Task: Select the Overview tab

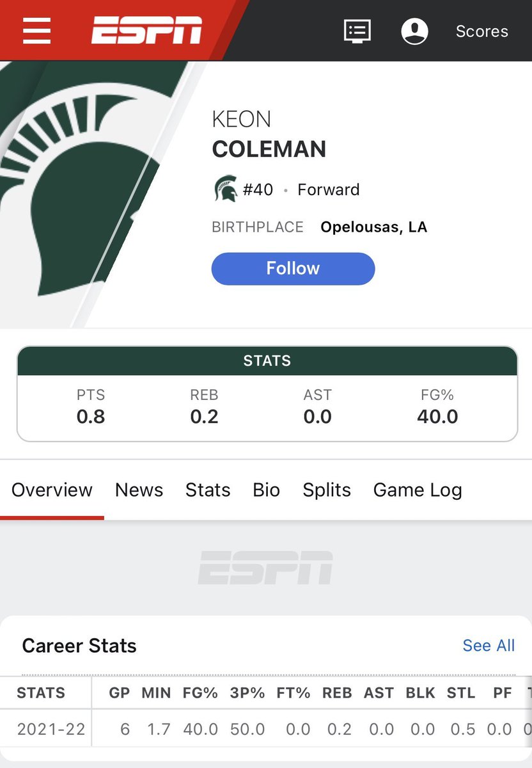Action: pos(52,490)
